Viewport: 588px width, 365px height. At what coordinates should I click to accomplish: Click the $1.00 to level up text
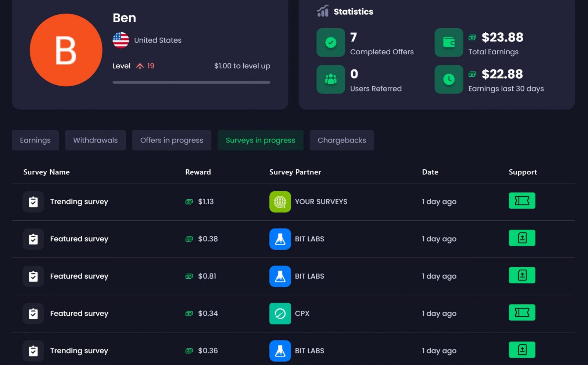point(242,66)
